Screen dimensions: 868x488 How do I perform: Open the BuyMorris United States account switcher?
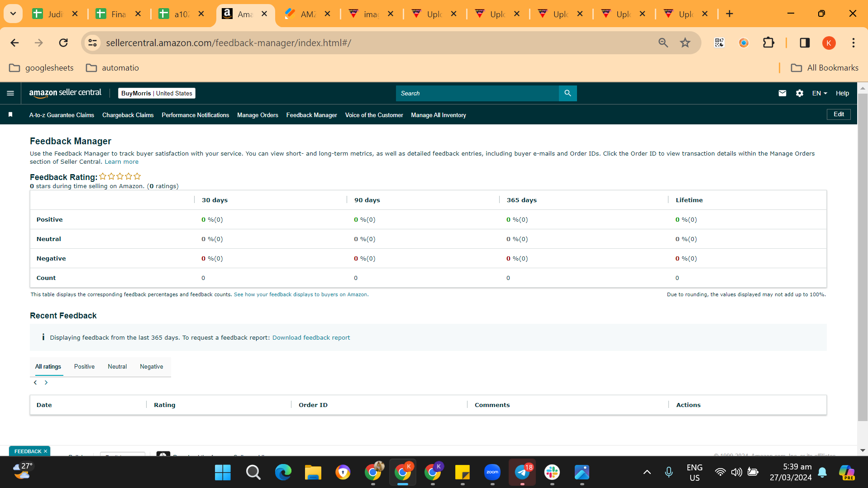click(157, 93)
